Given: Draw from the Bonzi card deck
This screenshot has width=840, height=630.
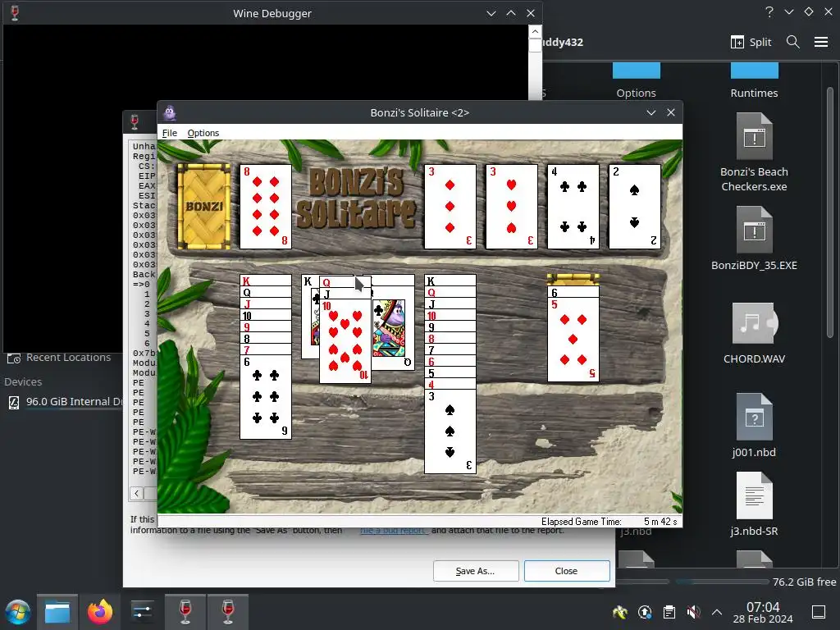Looking at the screenshot, I should pos(203,207).
